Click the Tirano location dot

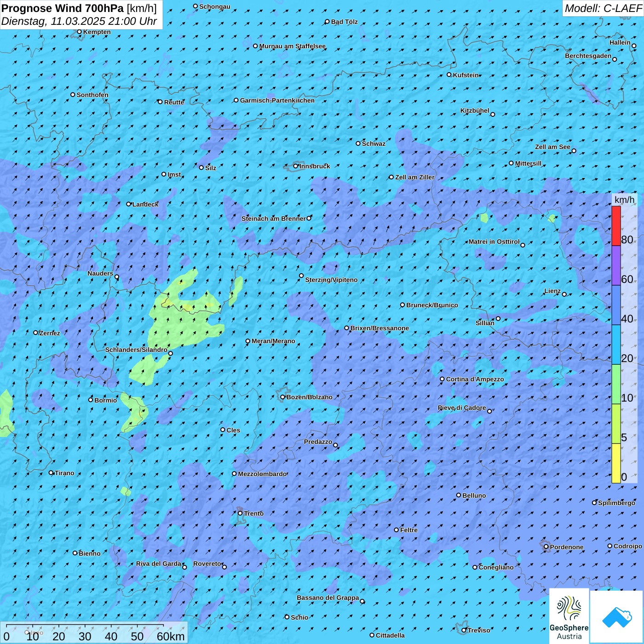point(51,472)
